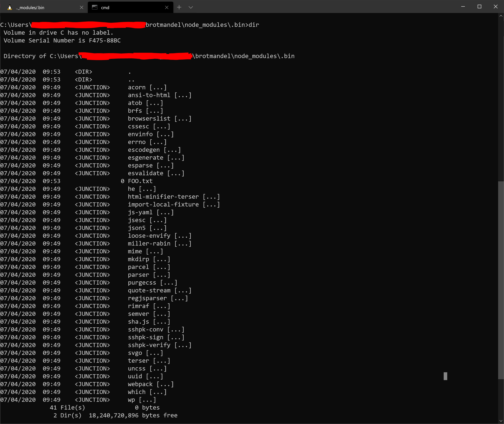The image size is (504, 424).
Task: Close the cmd tab with its X button
Action: pyautogui.click(x=167, y=7)
